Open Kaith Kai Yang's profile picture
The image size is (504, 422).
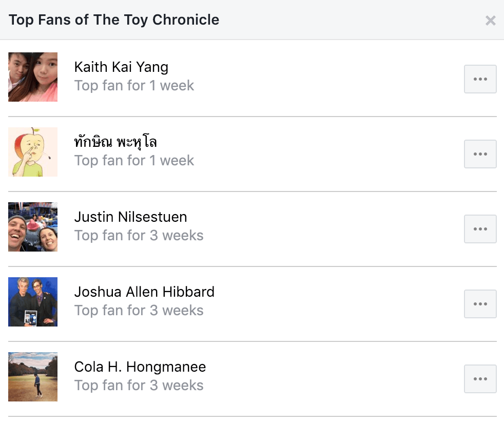point(33,77)
